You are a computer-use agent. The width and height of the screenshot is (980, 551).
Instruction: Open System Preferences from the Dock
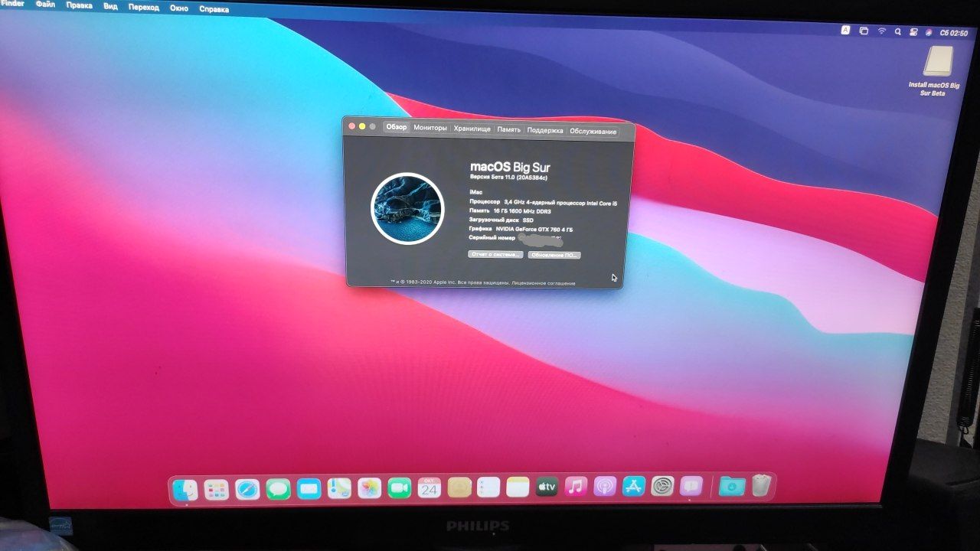pyautogui.click(x=662, y=485)
